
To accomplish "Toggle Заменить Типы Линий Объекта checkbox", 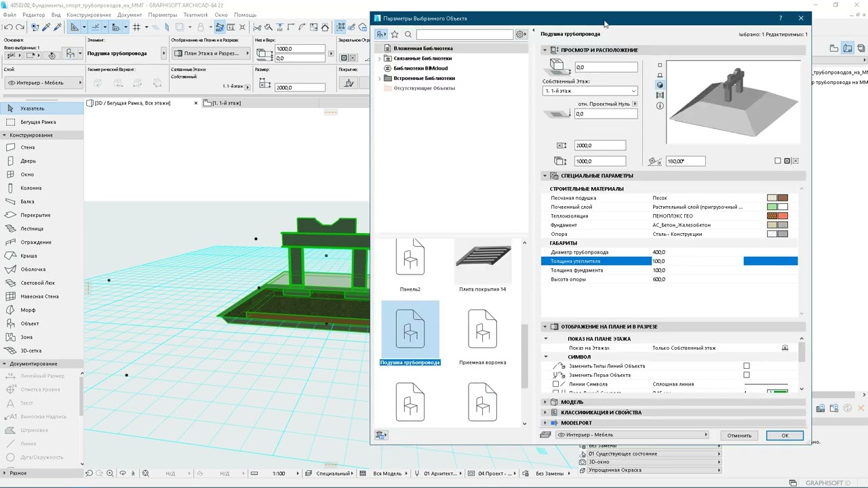I will 747,366.
